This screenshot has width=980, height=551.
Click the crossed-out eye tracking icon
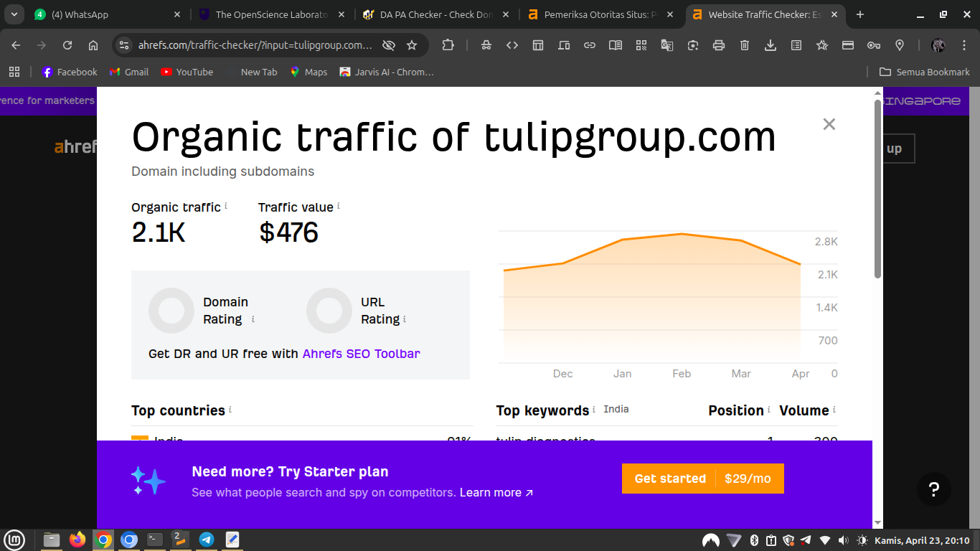tap(389, 45)
